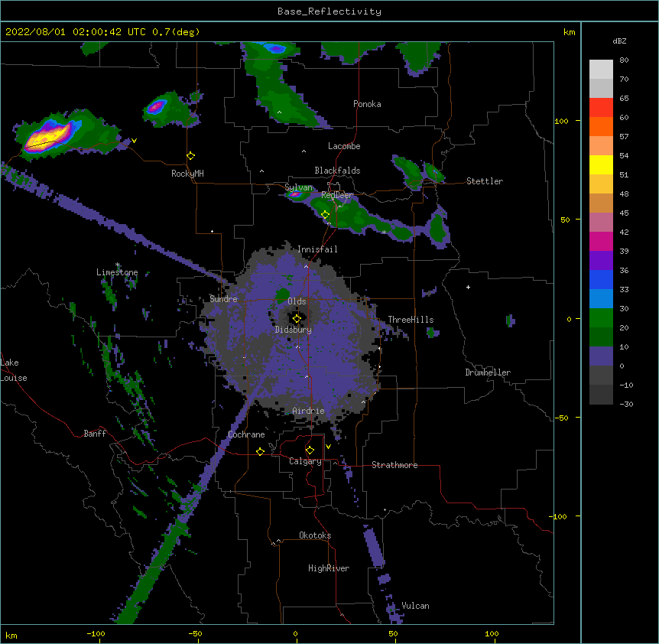
Task: Click the Ponoka city label
Action: point(367,104)
